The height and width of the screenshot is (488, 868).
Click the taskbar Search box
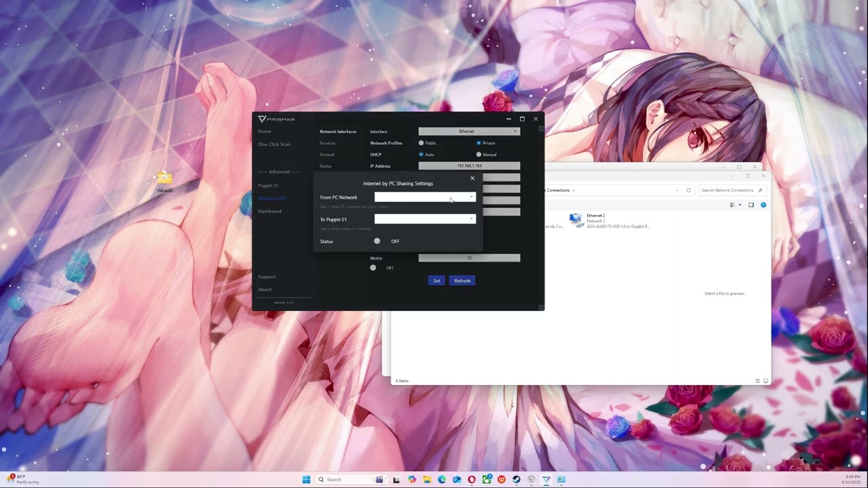coord(351,479)
